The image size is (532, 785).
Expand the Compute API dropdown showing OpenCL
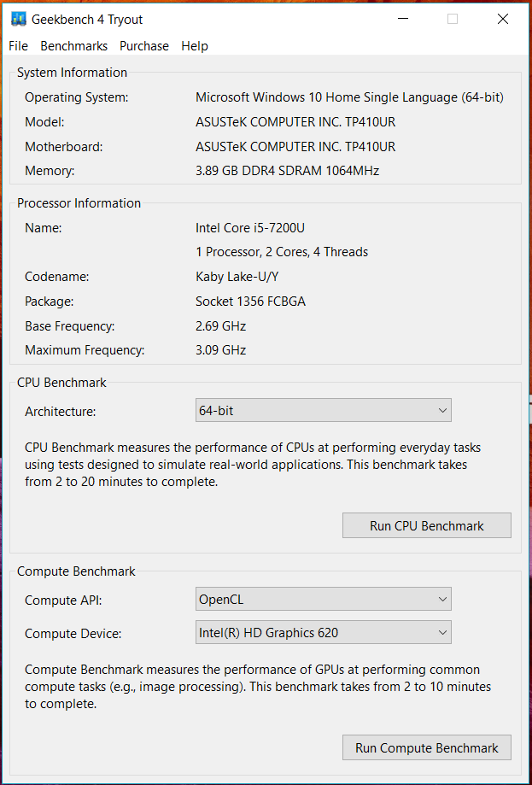tap(323, 600)
